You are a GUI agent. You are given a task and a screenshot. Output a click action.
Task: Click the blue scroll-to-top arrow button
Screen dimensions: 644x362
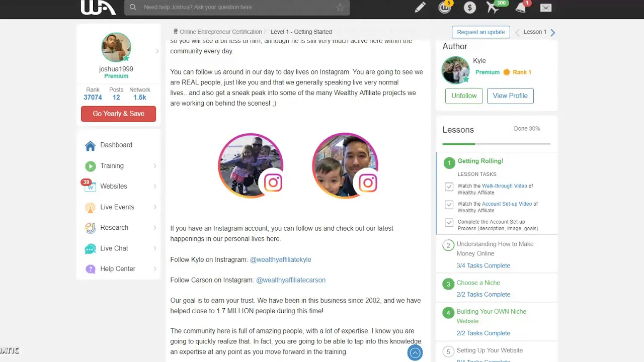coord(415,353)
